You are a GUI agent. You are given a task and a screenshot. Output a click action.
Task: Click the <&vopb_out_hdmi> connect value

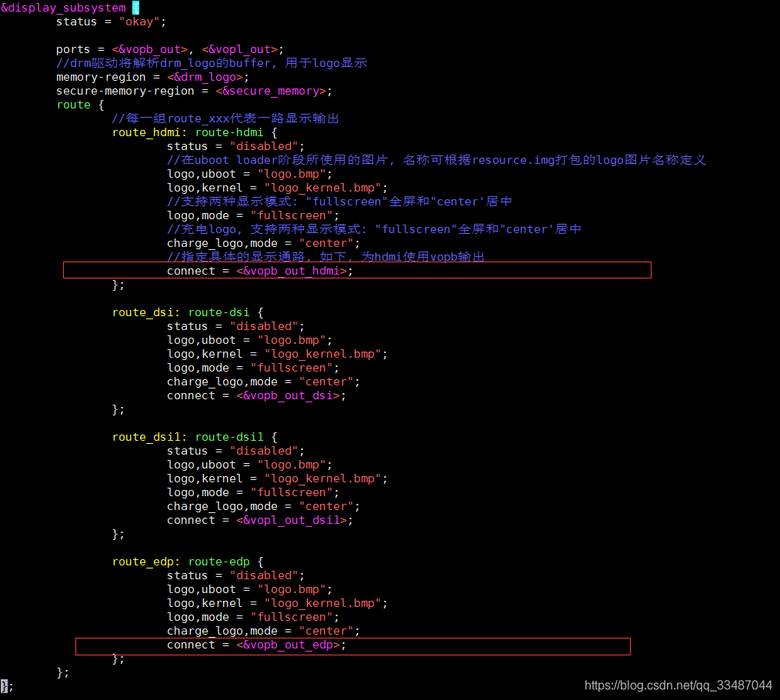pos(292,271)
